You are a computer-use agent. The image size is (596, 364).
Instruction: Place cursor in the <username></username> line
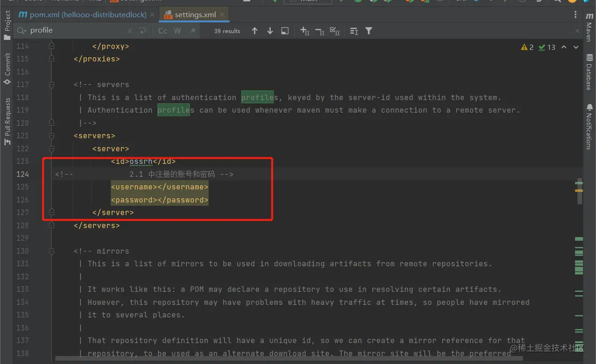(160, 187)
